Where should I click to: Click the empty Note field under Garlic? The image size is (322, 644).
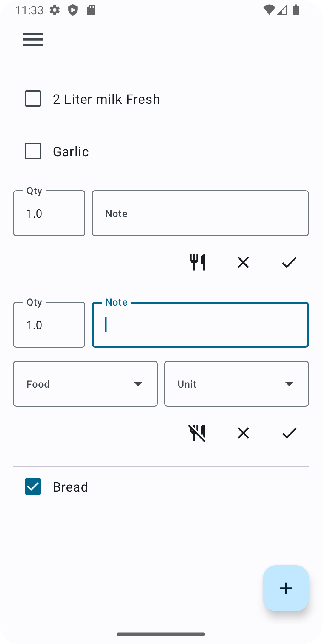pyautogui.click(x=200, y=213)
